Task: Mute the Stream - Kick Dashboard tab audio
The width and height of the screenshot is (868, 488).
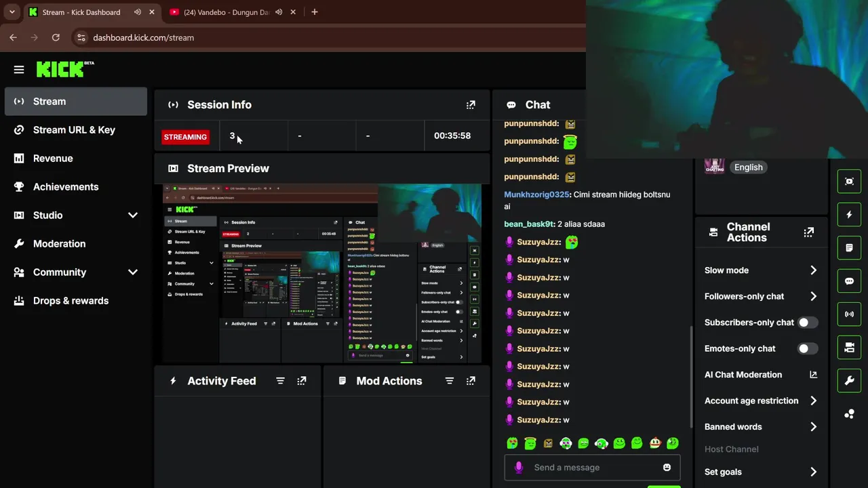Action: coord(138,12)
